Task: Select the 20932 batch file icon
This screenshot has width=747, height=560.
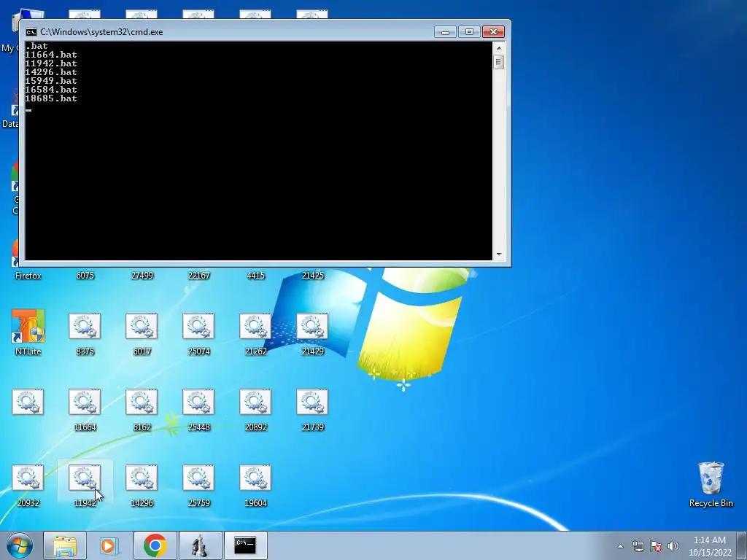Action: click(28, 478)
